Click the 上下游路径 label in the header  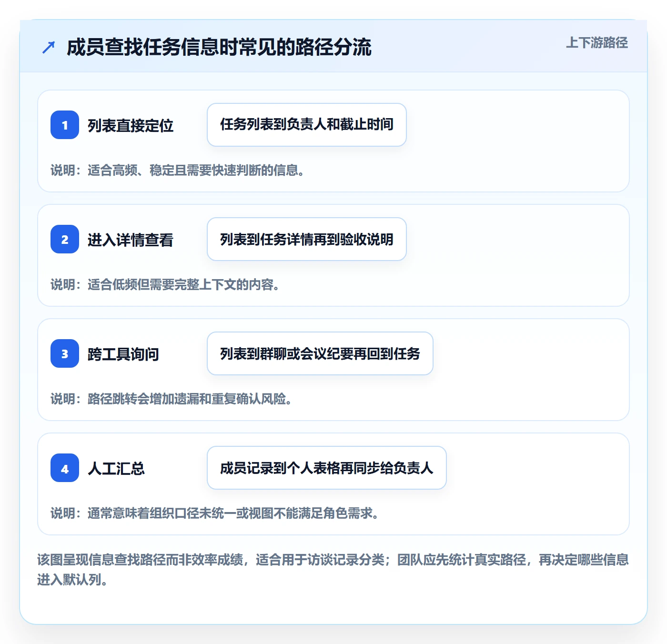click(x=597, y=43)
